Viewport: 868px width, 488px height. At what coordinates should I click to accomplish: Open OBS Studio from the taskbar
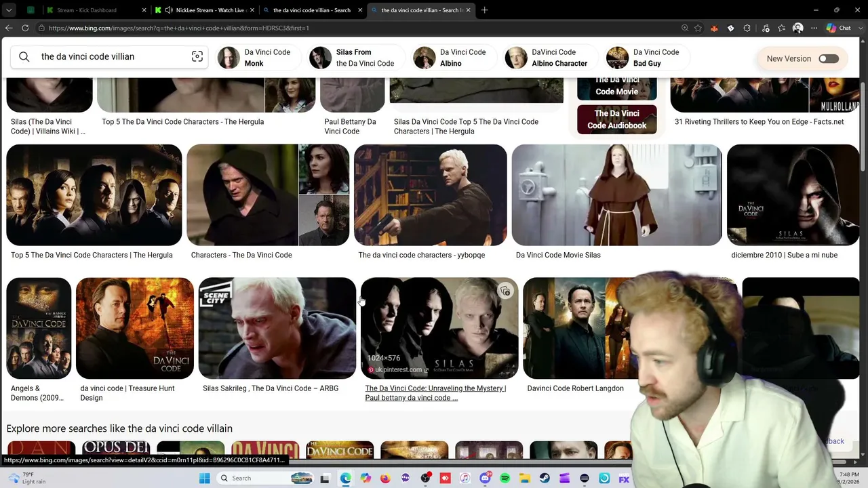(425, 479)
